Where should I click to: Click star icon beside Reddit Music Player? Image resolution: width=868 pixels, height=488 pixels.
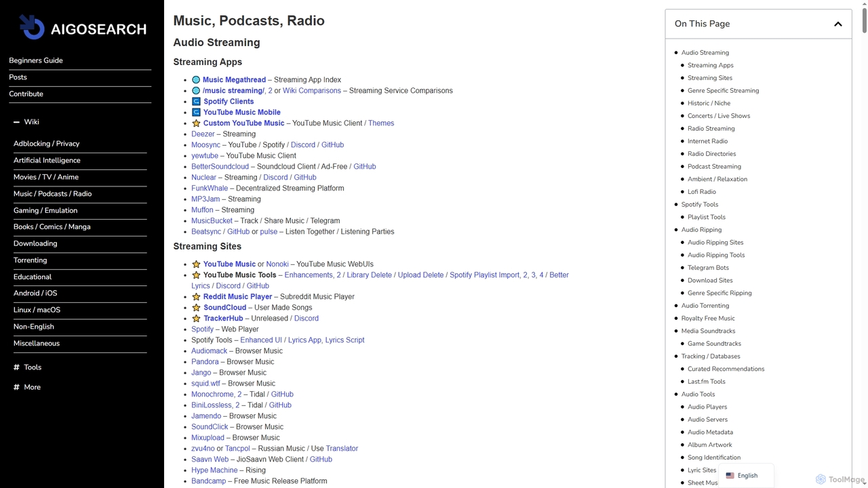point(196,297)
